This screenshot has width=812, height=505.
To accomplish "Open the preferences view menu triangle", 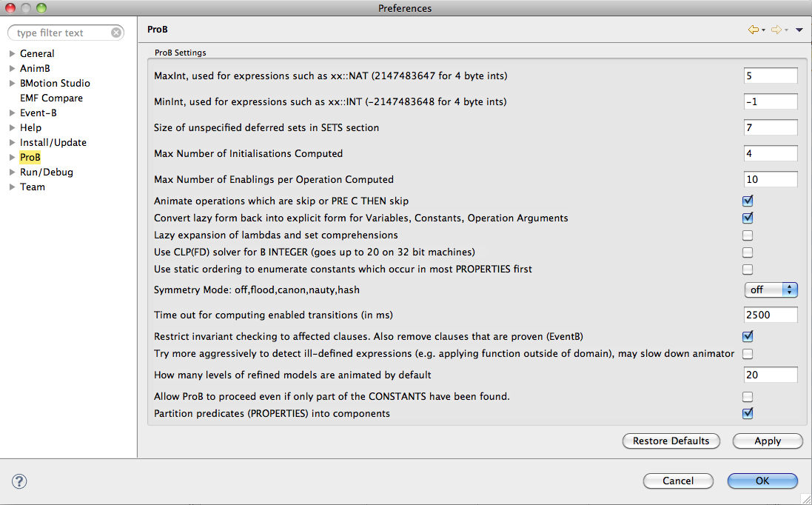I will click(799, 30).
